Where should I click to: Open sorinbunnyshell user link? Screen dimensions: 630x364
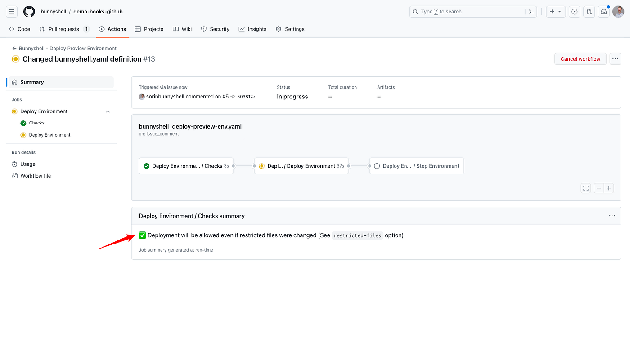point(165,97)
